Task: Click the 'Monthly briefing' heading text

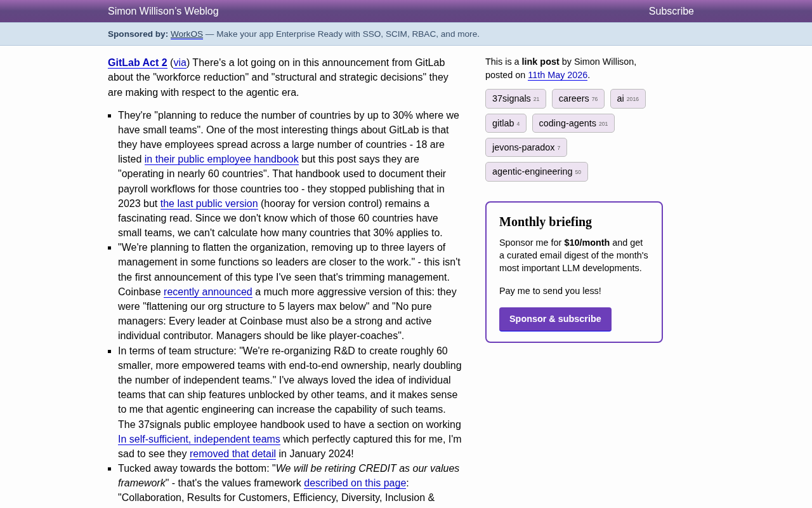Action: click(546, 222)
